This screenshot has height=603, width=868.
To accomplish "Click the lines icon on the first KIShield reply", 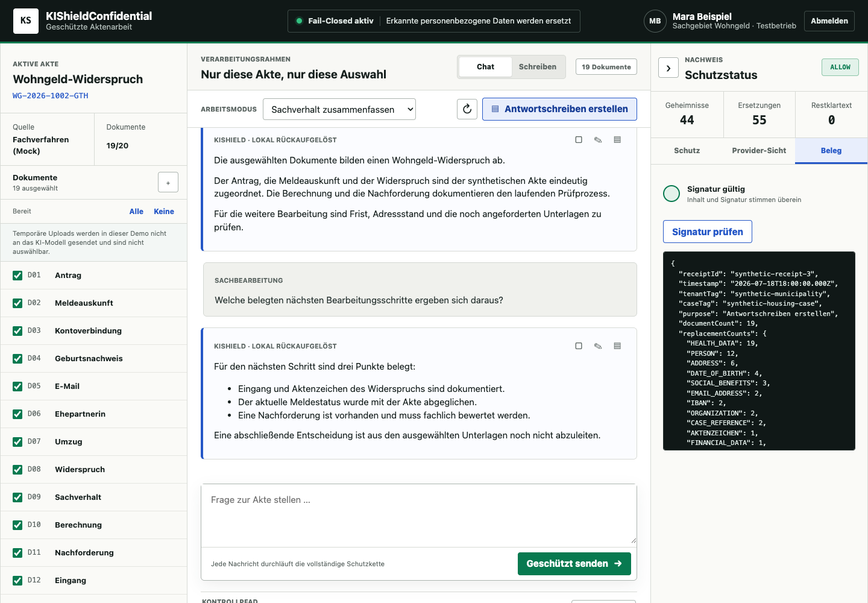I will click(x=617, y=140).
